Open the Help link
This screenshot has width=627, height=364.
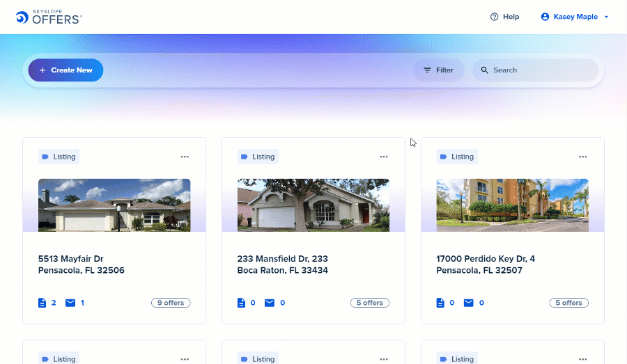pyautogui.click(x=504, y=17)
